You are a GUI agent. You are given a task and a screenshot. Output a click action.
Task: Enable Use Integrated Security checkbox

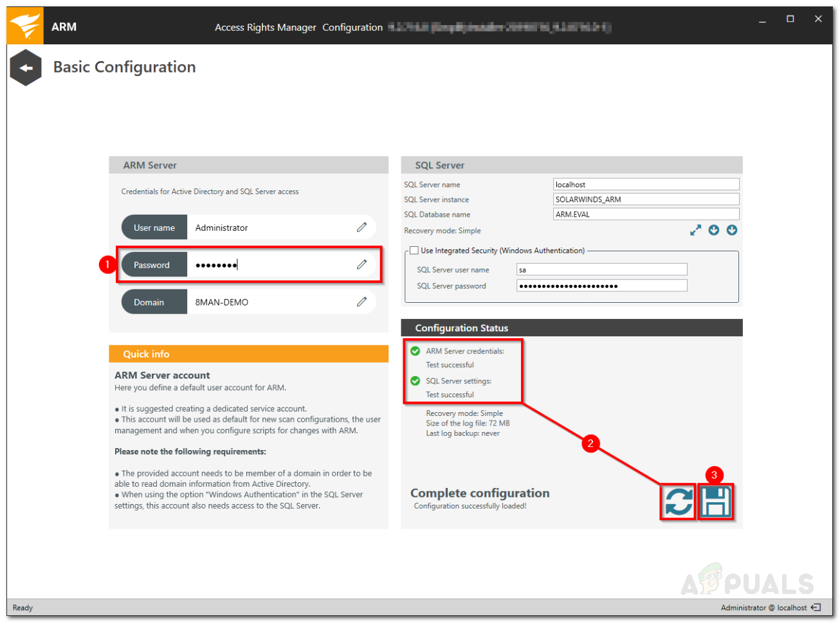[x=414, y=251]
